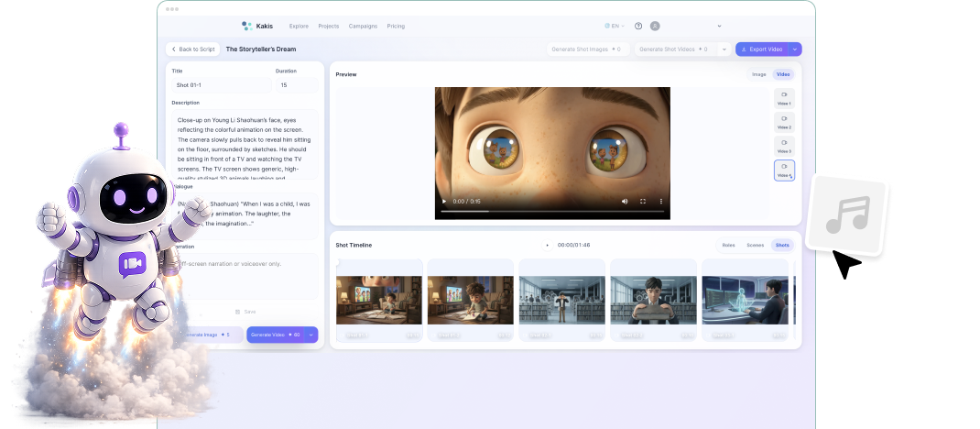Image resolution: width=980 pixels, height=429 pixels.
Task: Click the Export Video button
Action: pos(762,49)
